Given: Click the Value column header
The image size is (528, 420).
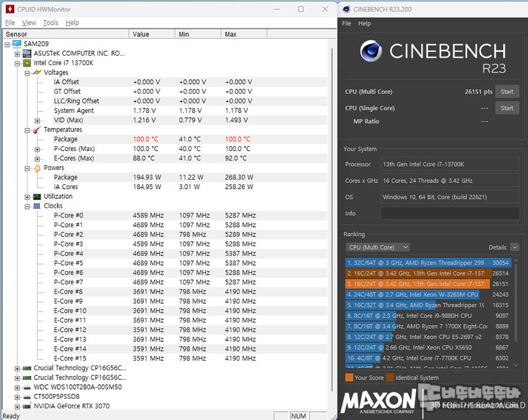Looking at the screenshot, I should [152, 34].
